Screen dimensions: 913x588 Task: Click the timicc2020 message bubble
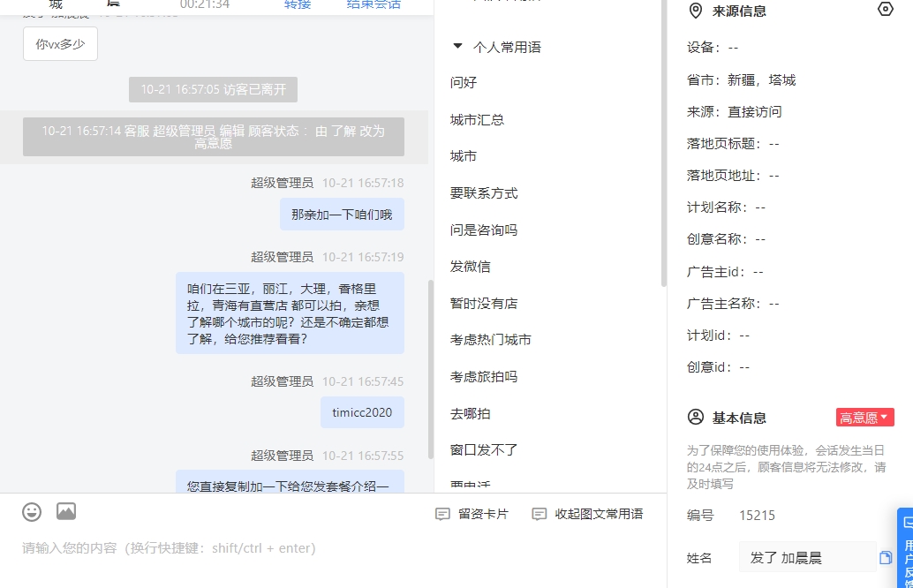(x=362, y=412)
